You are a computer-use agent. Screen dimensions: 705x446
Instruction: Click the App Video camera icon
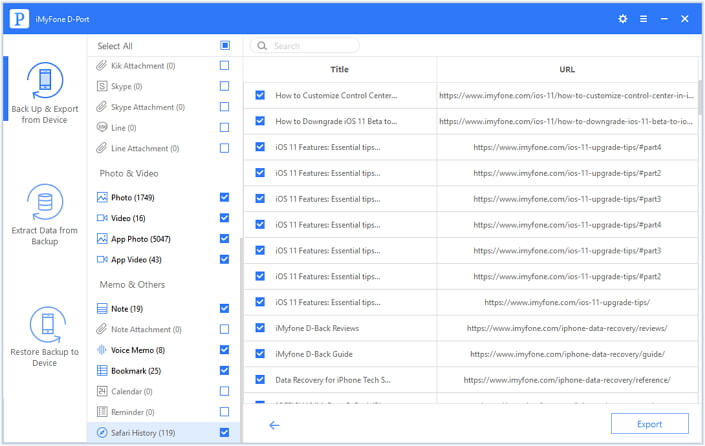pos(102,259)
